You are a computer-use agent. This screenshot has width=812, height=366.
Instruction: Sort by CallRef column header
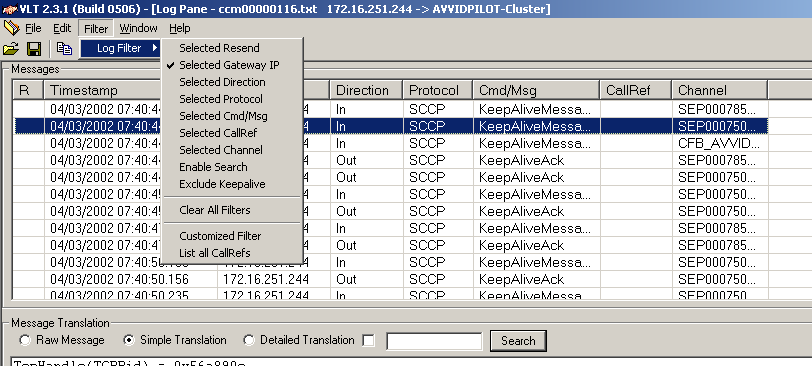tap(635, 90)
